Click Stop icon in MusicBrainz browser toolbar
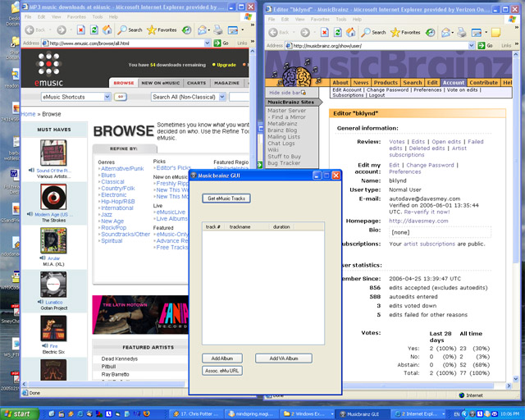 click(325, 33)
